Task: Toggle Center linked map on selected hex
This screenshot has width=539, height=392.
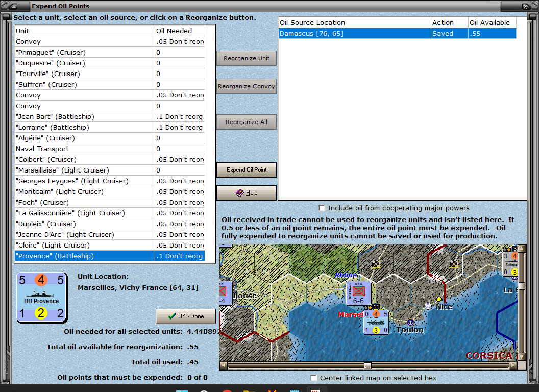Action: click(313, 378)
